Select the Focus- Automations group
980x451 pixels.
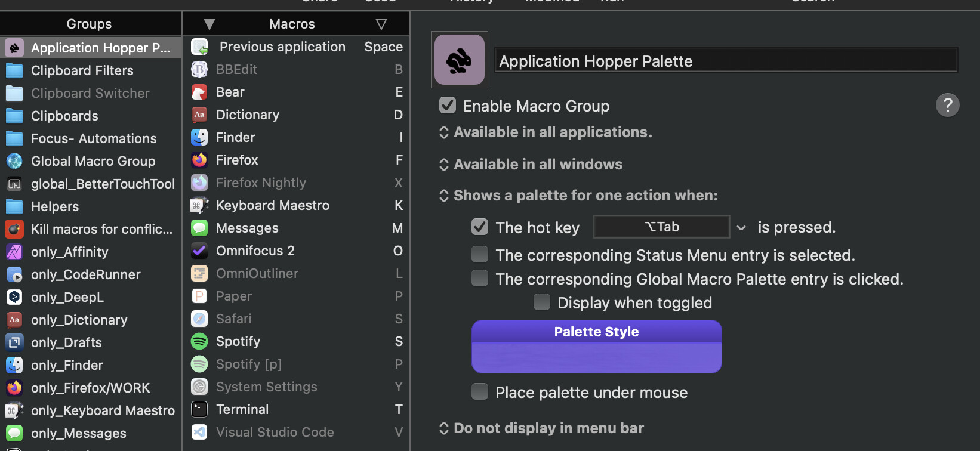pyautogui.click(x=91, y=138)
